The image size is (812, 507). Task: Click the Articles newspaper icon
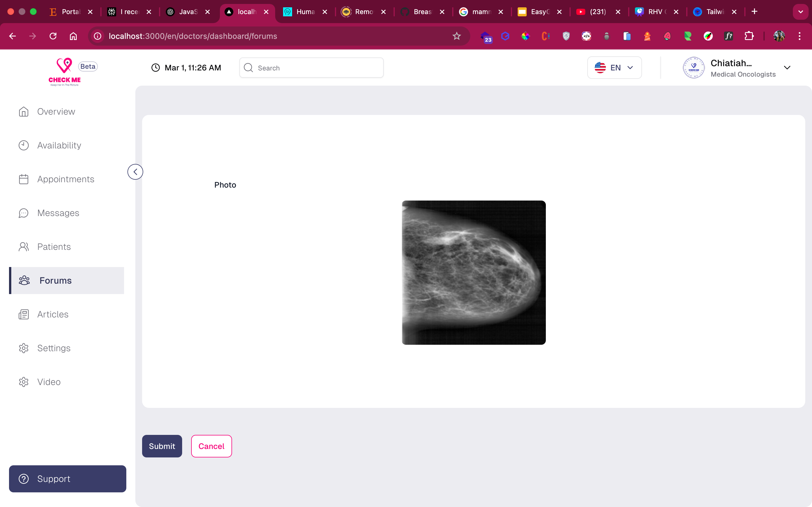coord(23,314)
